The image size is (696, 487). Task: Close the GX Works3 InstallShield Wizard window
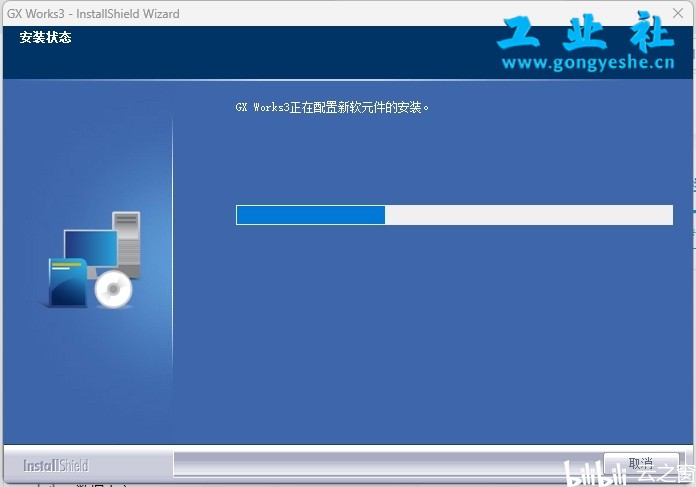point(678,13)
